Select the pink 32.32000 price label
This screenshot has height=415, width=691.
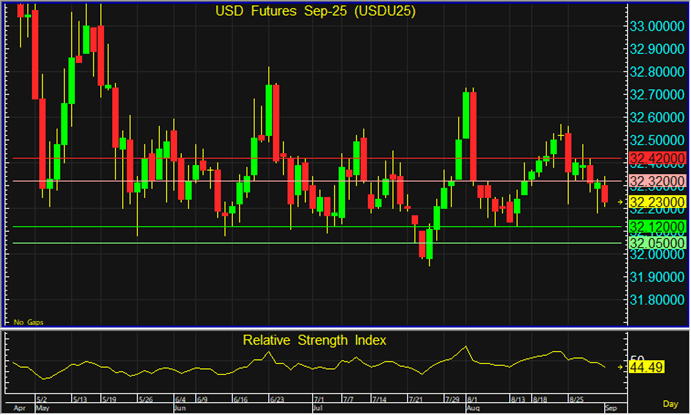[656, 181]
